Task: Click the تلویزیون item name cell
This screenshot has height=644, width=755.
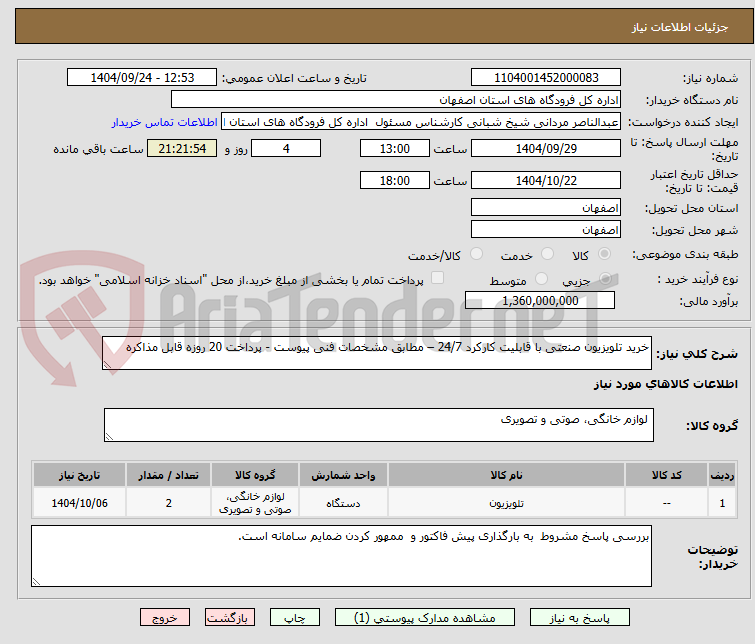Action: point(506,503)
